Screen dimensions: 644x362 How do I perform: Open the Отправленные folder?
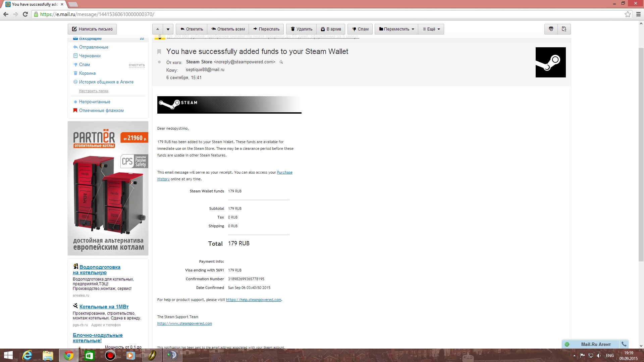pyautogui.click(x=94, y=47)
